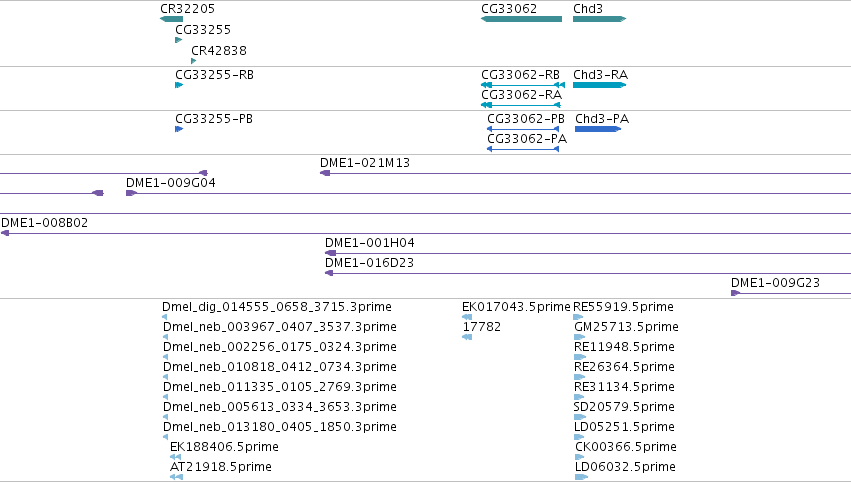Click Dmel_dig_014555_0658_3715.3prime EST label
The width and height of the screenshot is (851, 482).
(x=277, y=307)
